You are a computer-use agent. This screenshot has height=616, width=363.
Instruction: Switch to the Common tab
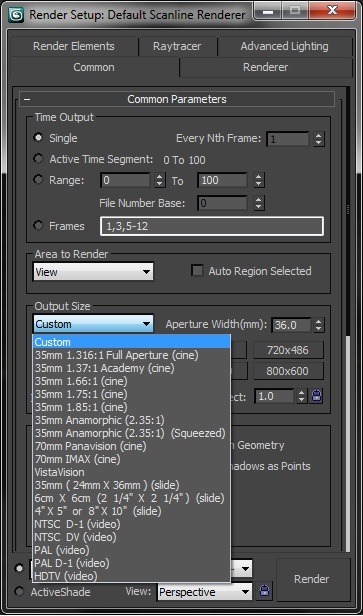click(x=94, y=67)
